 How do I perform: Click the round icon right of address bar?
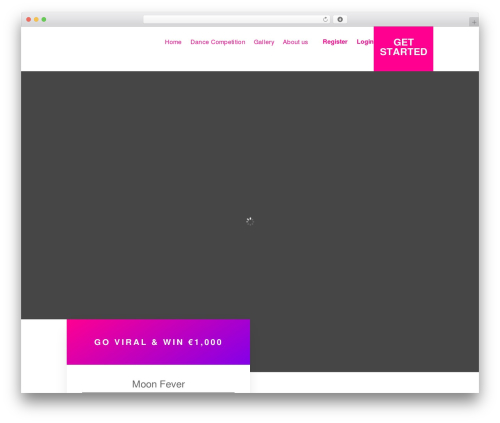[x=340, y=19]
